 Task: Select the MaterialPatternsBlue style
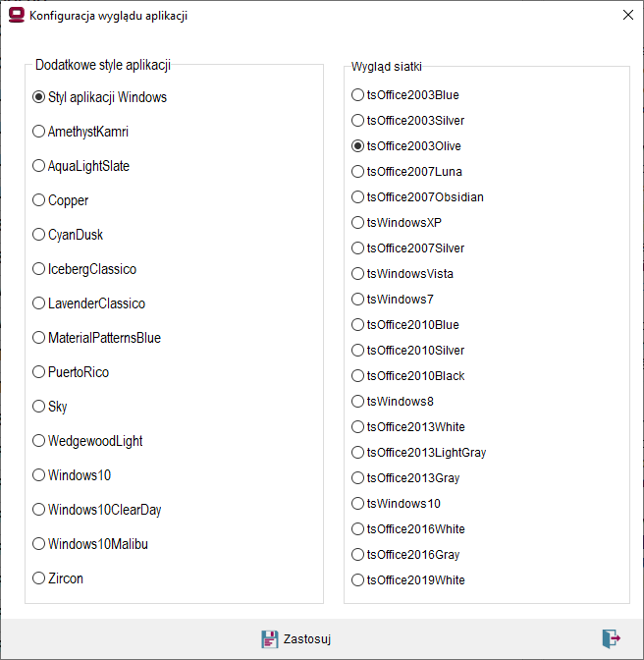97,338
